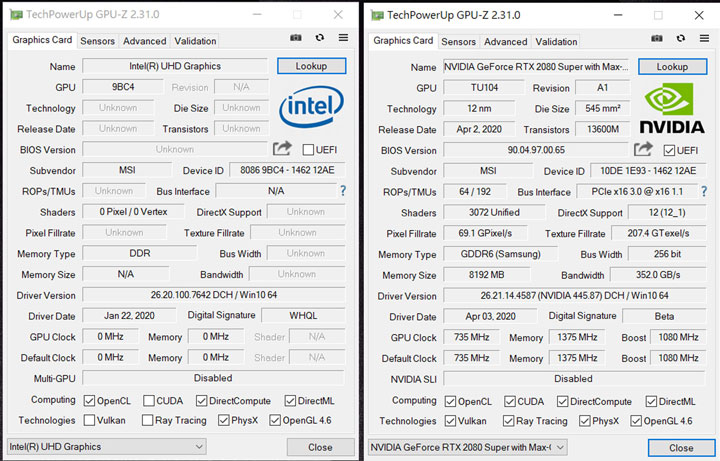Select Graphics Card tab in NVIDIA window

403,40
